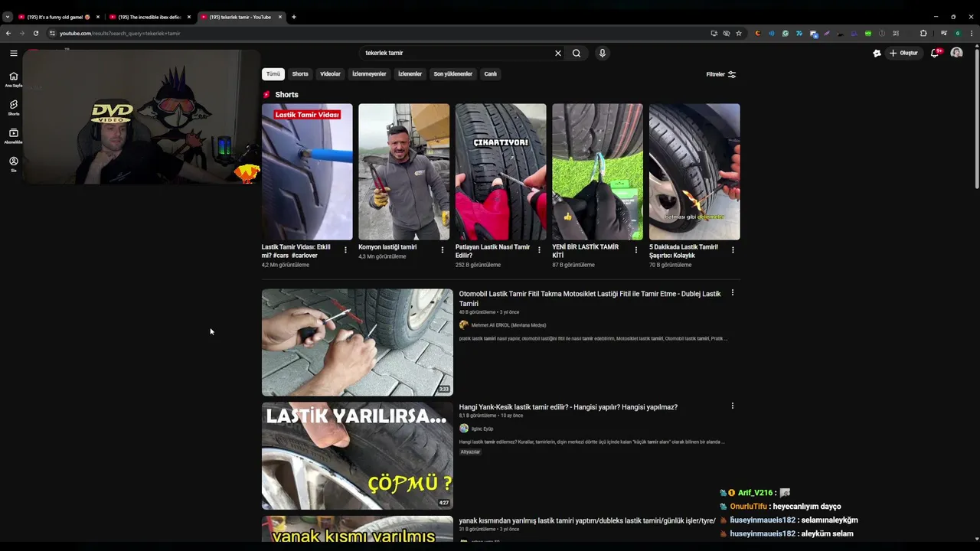
Task: Open Shorts from the left sidebar
Action: (13, 108)
